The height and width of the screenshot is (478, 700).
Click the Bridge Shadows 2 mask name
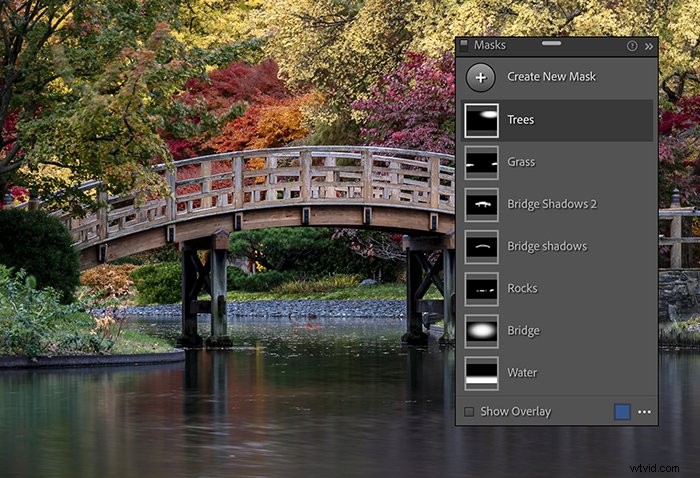(552, 204)
